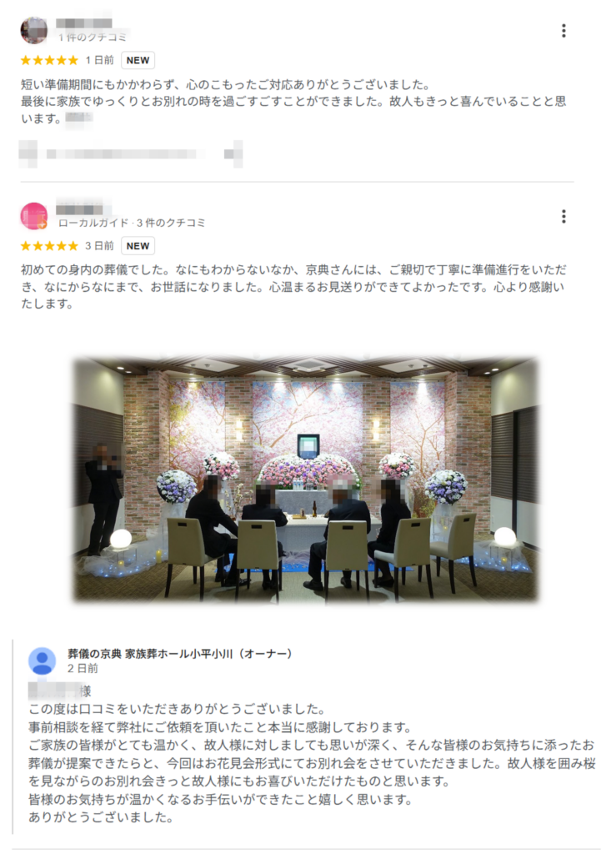Open the 1件のクチコミ reviewer info link
This screenshot has width=616, height=854.
[93, 37]
